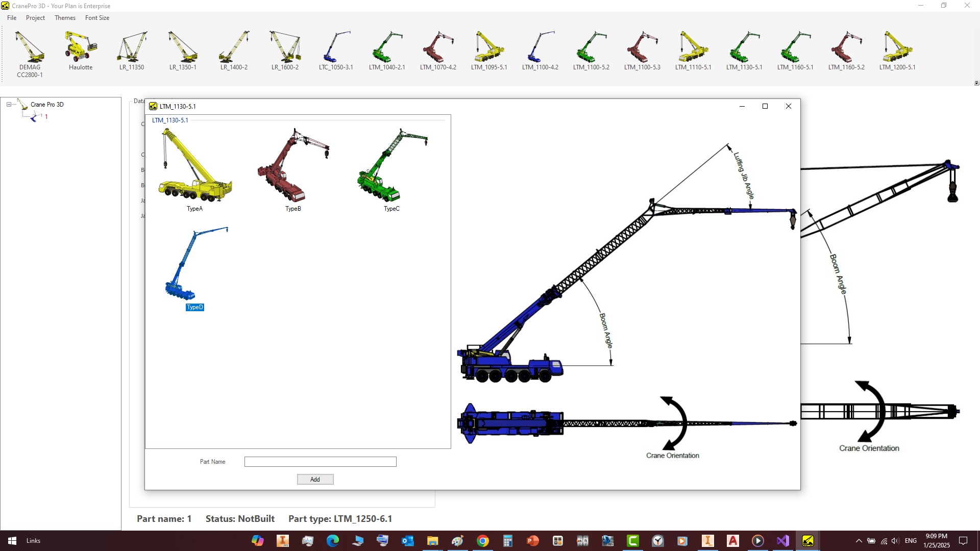980x551 pixels.
Task: Focus the Part Name input field
Action: 320,462
